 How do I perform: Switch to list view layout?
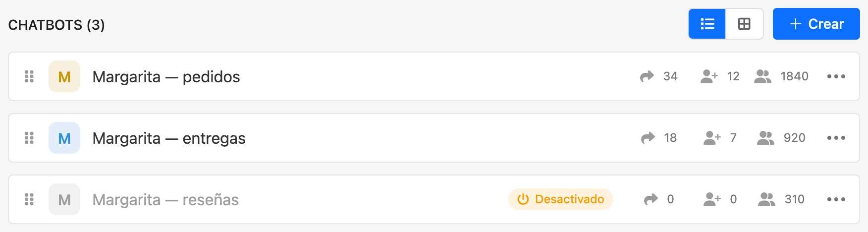pos(707,24)
